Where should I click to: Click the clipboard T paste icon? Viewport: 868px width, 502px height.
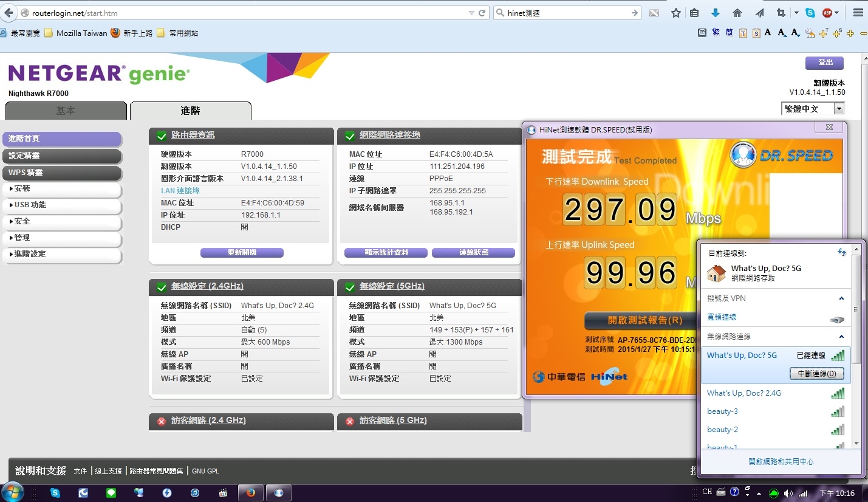(x=743, y=33)
